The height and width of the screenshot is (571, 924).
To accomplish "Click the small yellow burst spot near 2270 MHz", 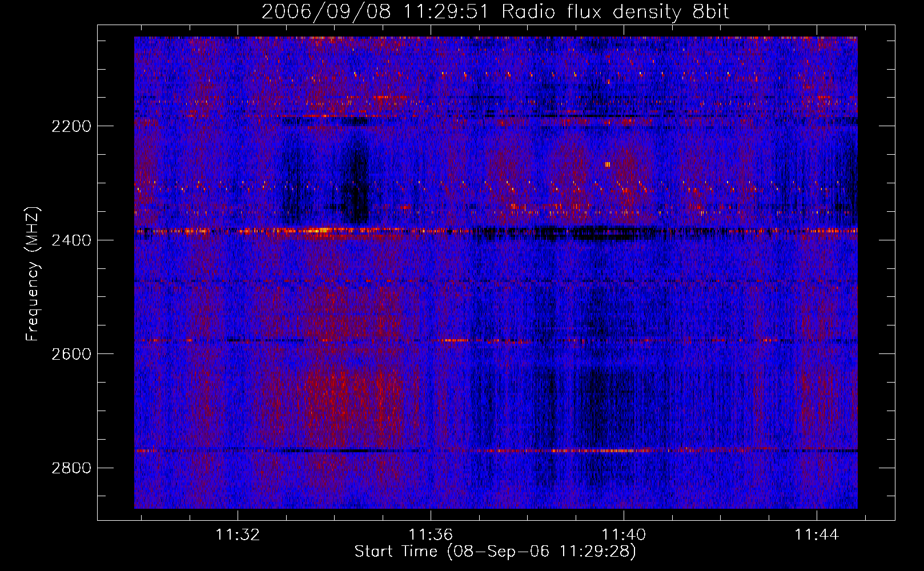I will pyautogui.click(x=607, y=164).
